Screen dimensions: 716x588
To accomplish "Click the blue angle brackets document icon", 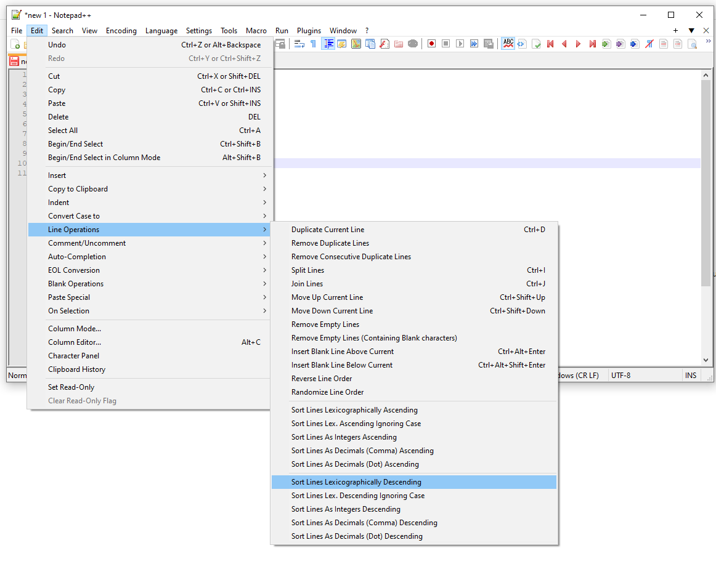I will [521, 44].
